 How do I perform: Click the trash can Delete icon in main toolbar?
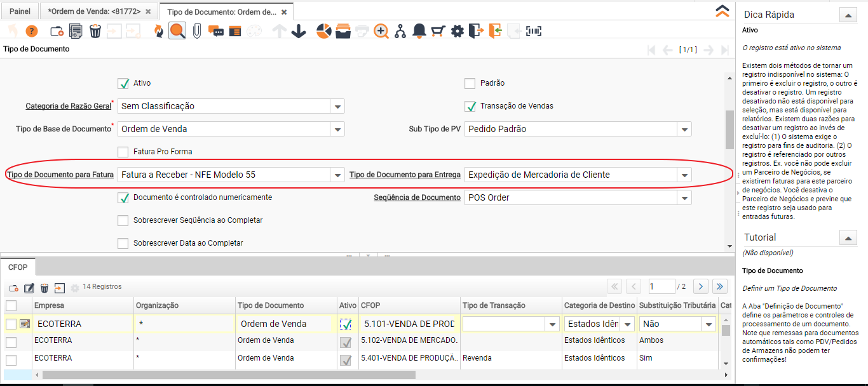pyautogui.click(x=95, y=31)
